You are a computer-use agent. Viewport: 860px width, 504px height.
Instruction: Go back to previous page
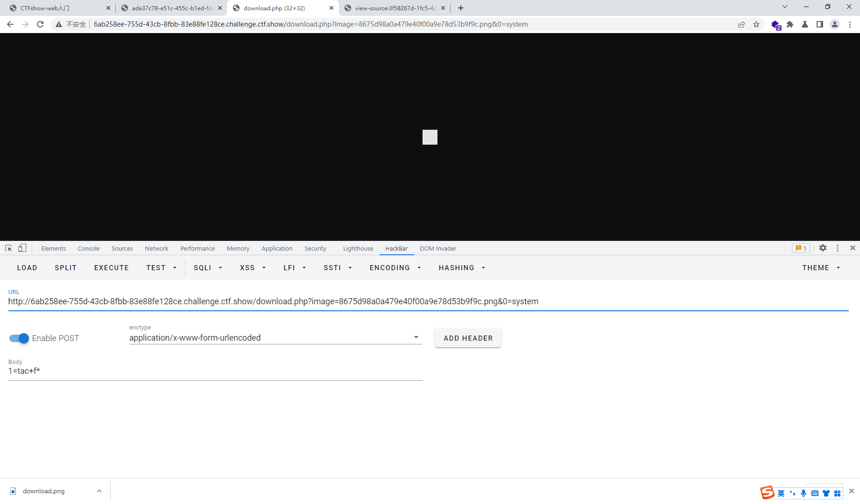10,24
